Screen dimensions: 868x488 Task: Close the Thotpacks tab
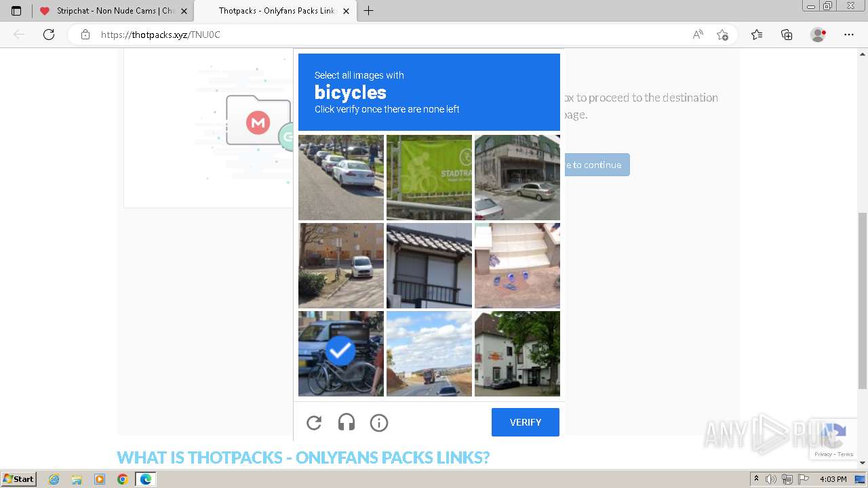click(x=346, y=11)
